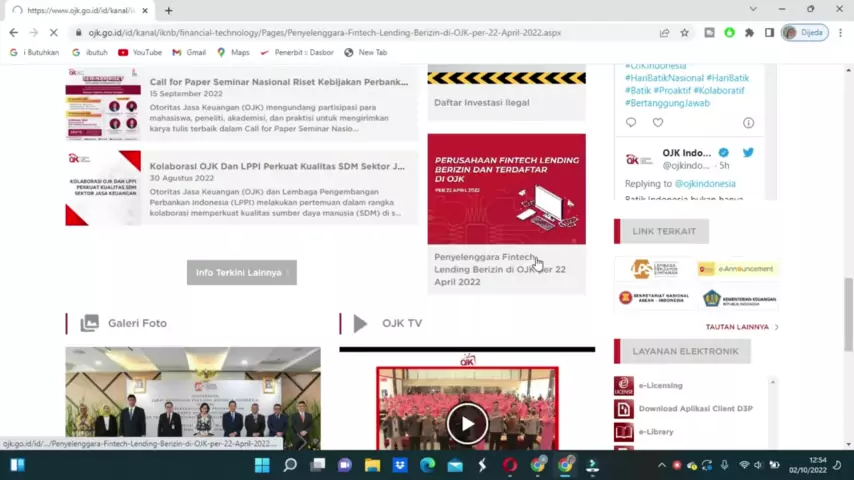854x480 pixels.
Task: Click the share page icon in address bar
Action: tap(665, 32)
